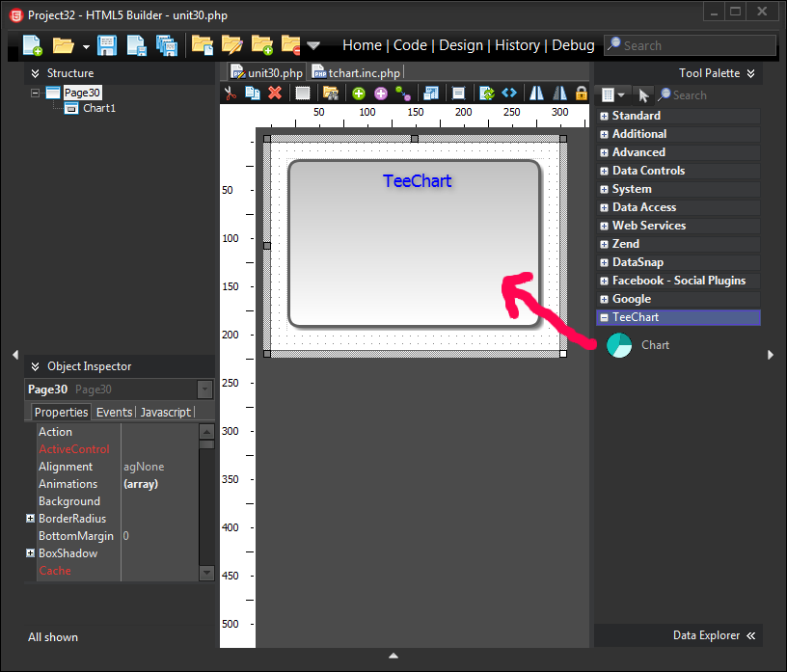Expand the Zend palette category

(x=605, y=245)
